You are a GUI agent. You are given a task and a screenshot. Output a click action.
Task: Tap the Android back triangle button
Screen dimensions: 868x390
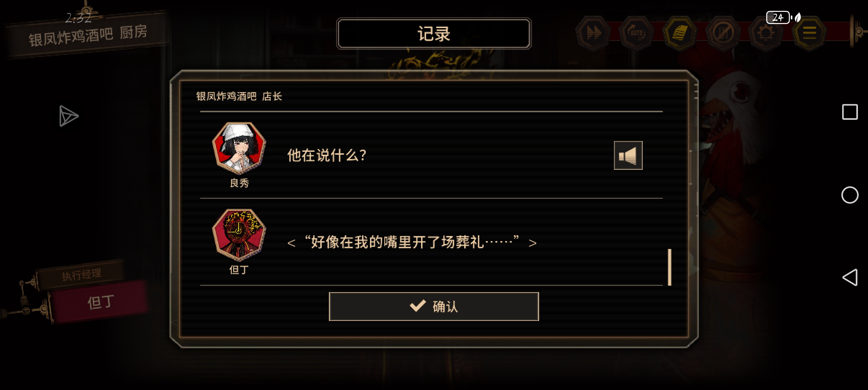coord(850,277)
